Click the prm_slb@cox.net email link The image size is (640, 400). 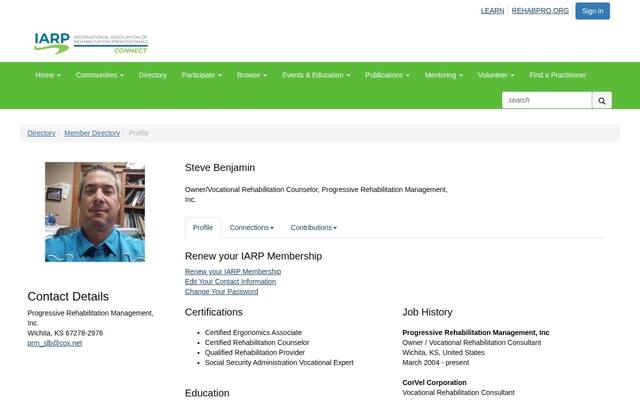click(55, 343)
